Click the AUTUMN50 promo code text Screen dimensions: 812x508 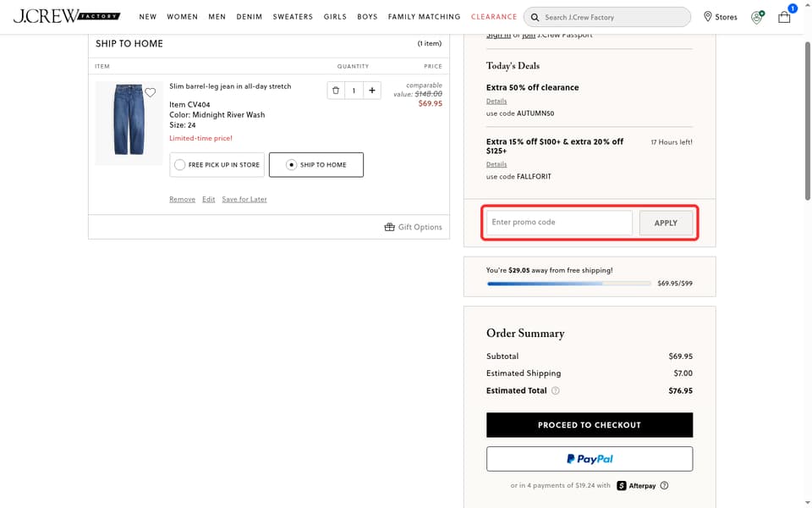click(535, 113)
